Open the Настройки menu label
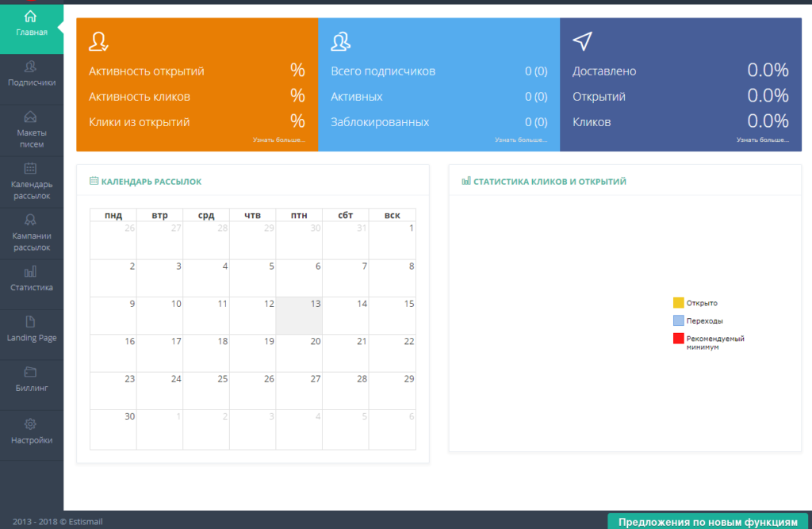 [x=32, y=440]
